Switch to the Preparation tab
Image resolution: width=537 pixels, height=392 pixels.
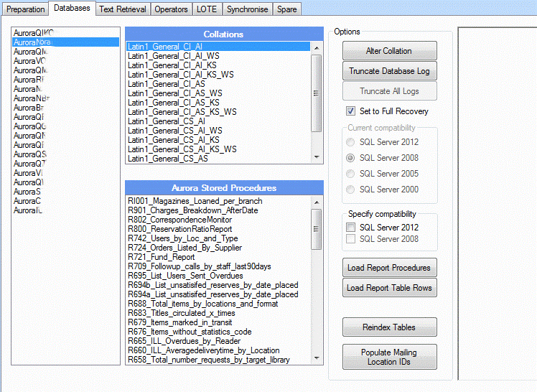25,9
